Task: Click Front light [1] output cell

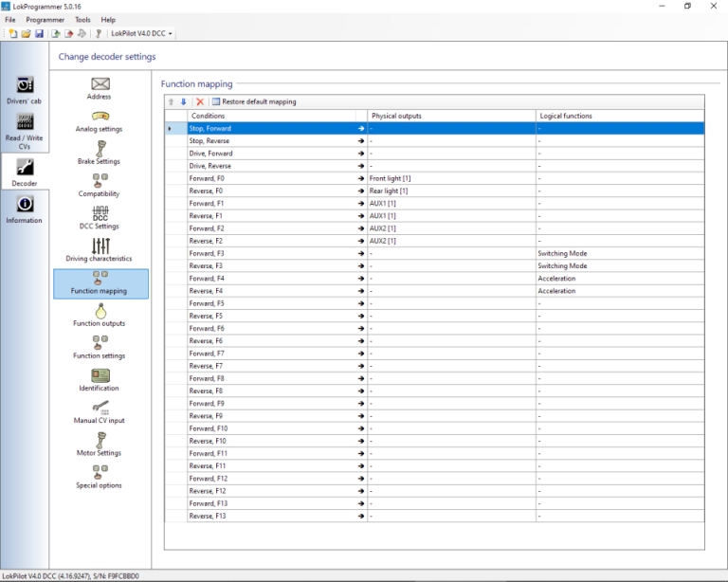Action: point(451,178)
